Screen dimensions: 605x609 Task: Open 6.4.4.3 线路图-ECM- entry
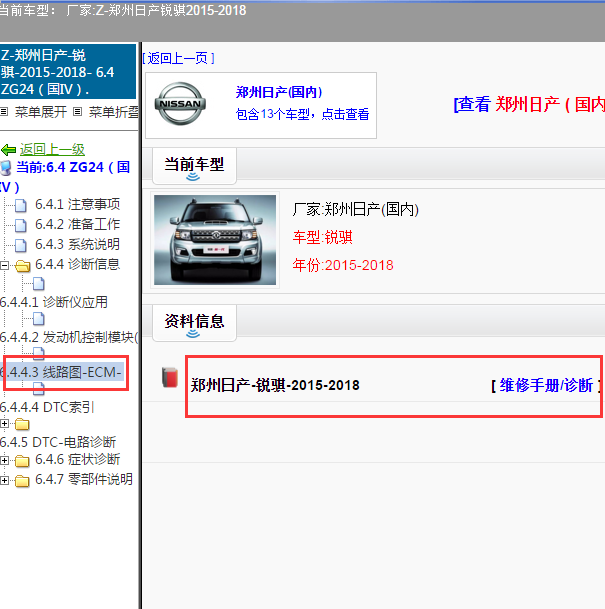(x=62, y=372)
